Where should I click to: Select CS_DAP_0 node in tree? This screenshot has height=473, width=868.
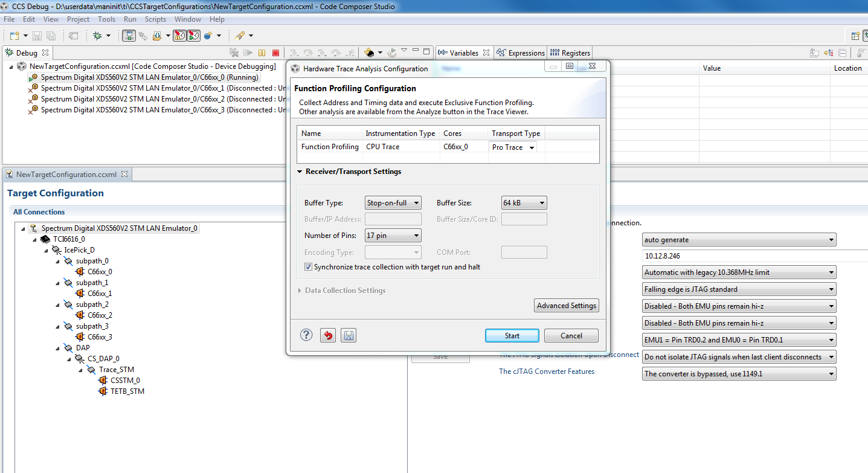(103, 359)
